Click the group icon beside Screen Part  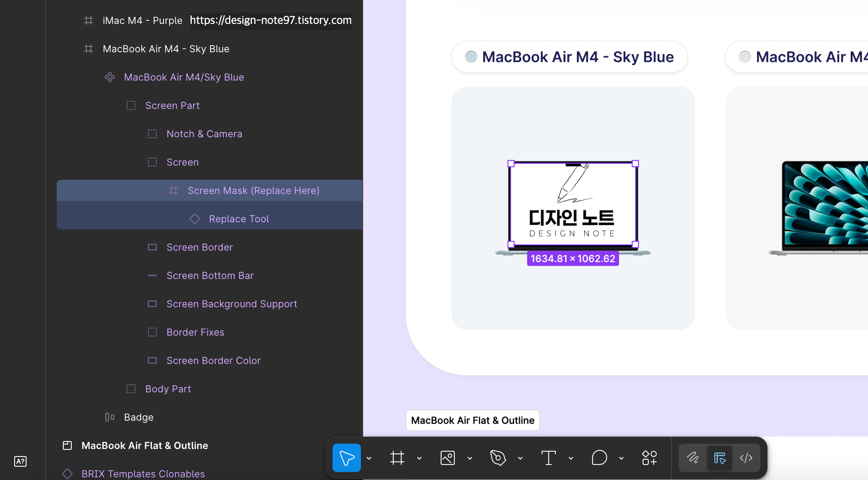pyautogui.click(x=131, y=105)
